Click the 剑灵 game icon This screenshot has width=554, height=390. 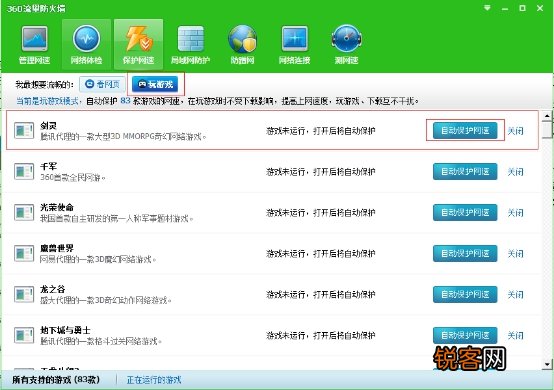coord(24,130)
